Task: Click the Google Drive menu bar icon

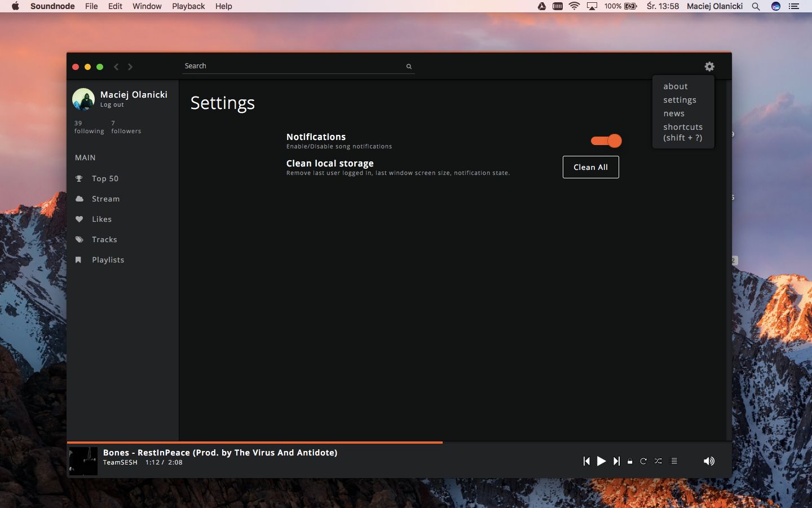Action: point(541,6)
